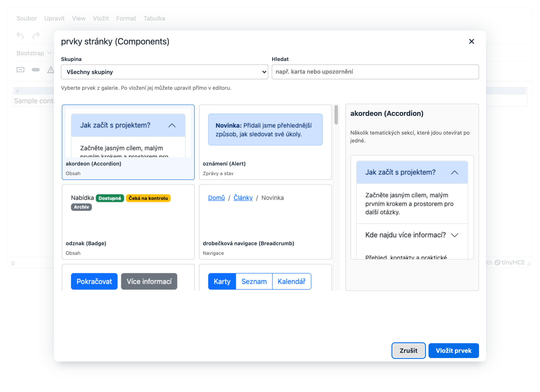Click the card component toolbar icon
The width and height of the screenshot is (540, 392).
(x=20, y=70)
